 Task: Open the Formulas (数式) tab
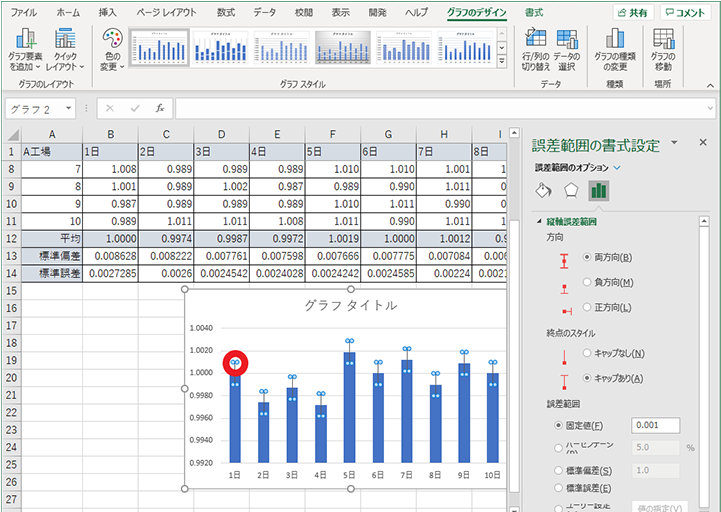coord(226,12)
